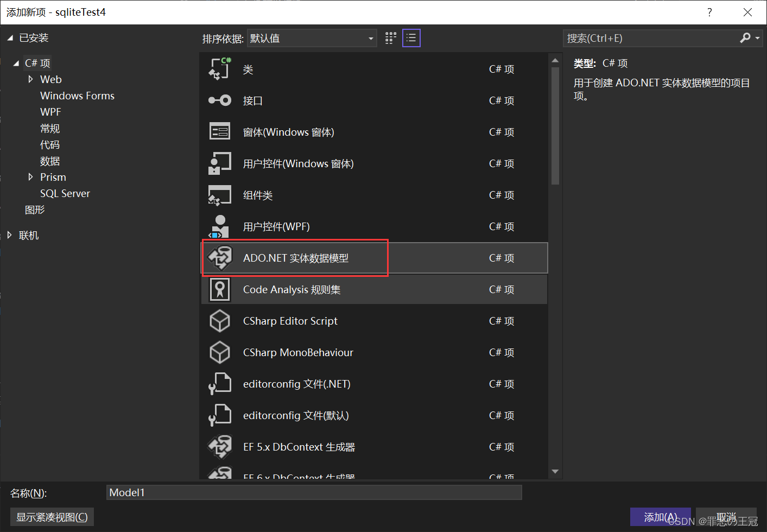Select the CSharp MonoBehaviour icon
This screenshot has width=767, height=532.
coord(220,352)
